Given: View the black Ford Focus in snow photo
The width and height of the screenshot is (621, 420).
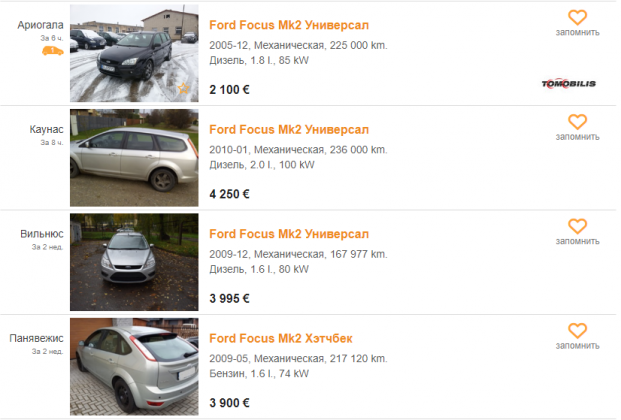Looking at the screenshot, I should coord(134,53).
